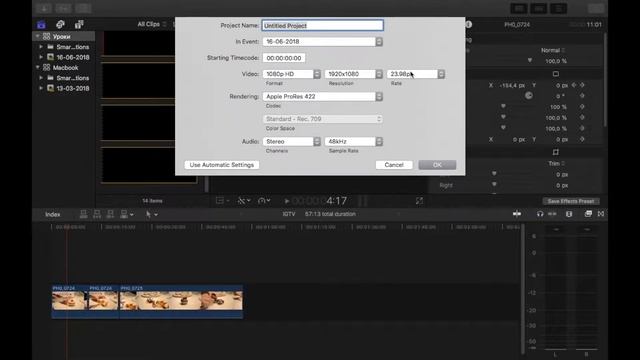Viewport: 640px width, 360px height.
Task: Confirm project dialog with OK
Action: [437, 165]
